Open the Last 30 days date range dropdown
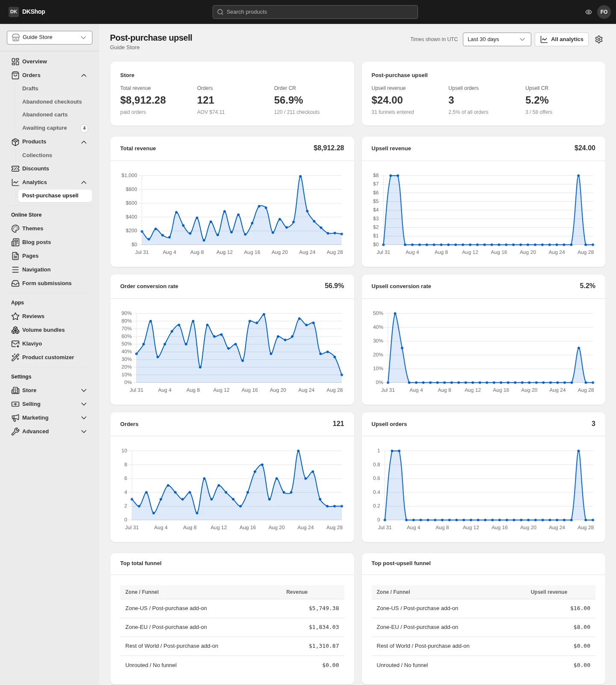Screen dimensions: 616x685 pos(497,39)
